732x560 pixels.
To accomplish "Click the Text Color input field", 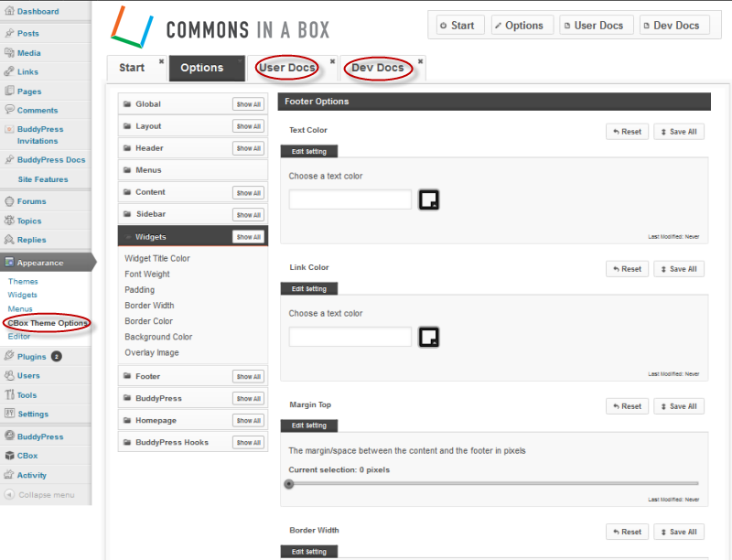I will coord(350,199).
